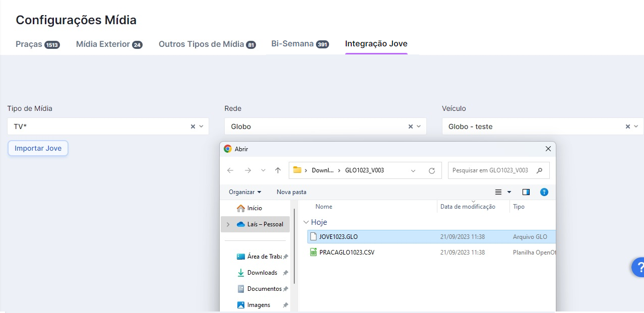This screenshot has height=313, width=644.
Task: Toggle the preview pane icon
Action: pos(526,192)
